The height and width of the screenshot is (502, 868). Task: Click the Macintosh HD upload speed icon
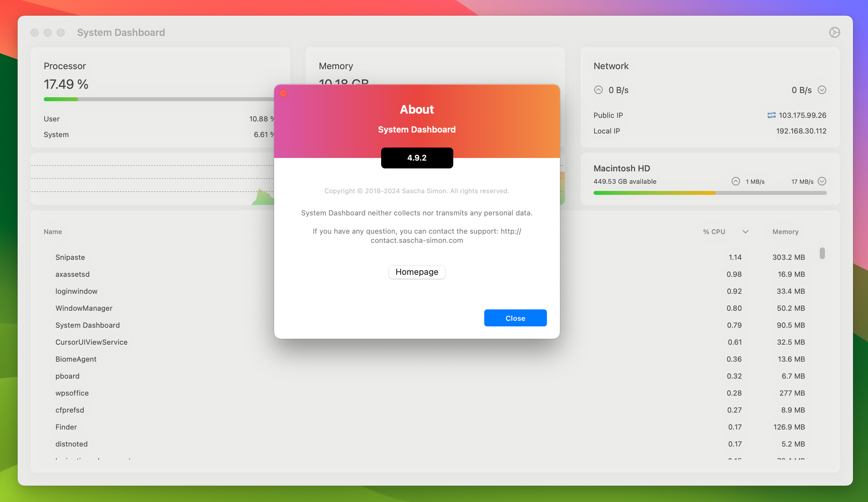[736, 180]
